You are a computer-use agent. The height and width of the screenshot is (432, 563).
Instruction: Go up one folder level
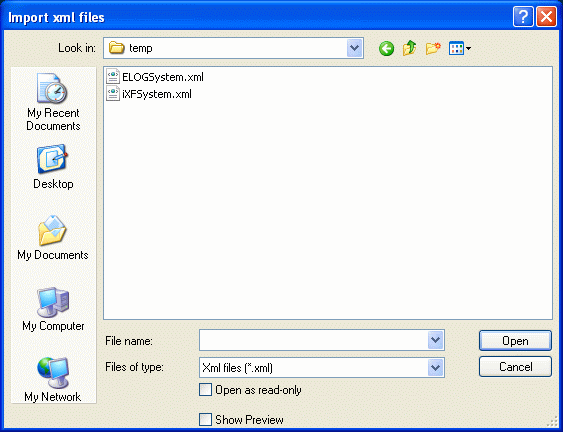tap(409, 48)
